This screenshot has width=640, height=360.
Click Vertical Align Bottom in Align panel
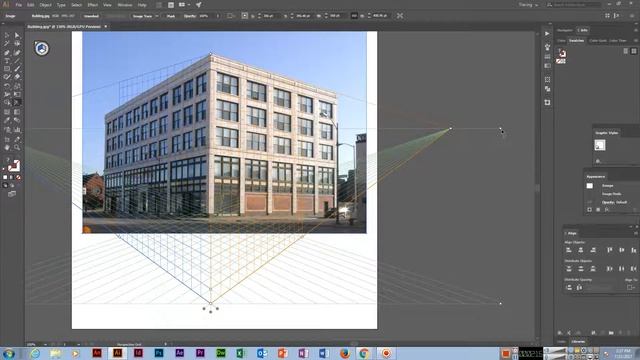(x=633, y=250)
